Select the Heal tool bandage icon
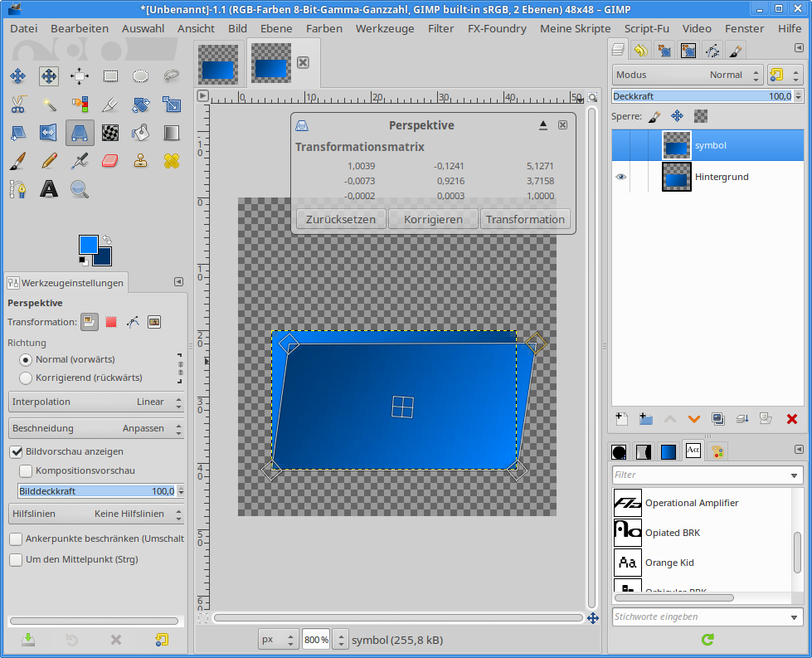The width and height of the screenshot is (812, 658). 172,160
